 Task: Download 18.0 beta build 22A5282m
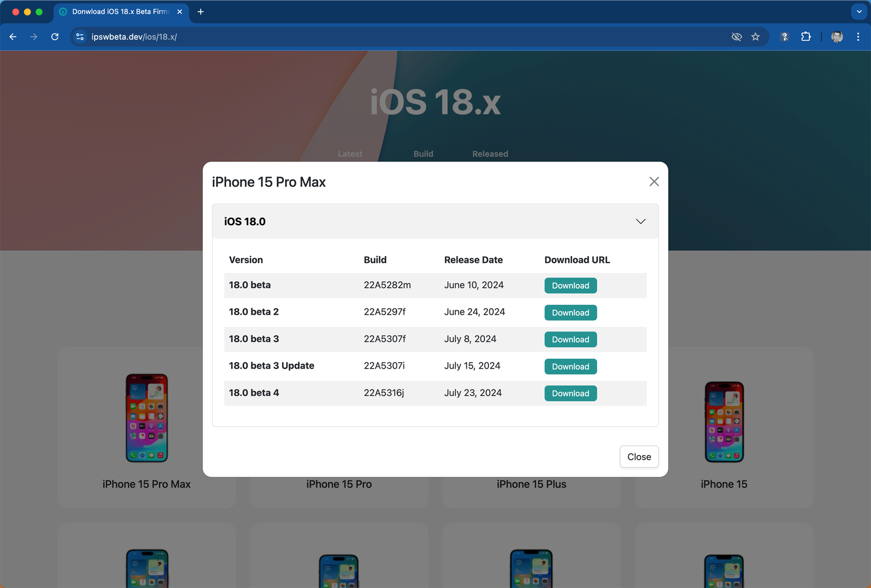[x=570, y=286]
